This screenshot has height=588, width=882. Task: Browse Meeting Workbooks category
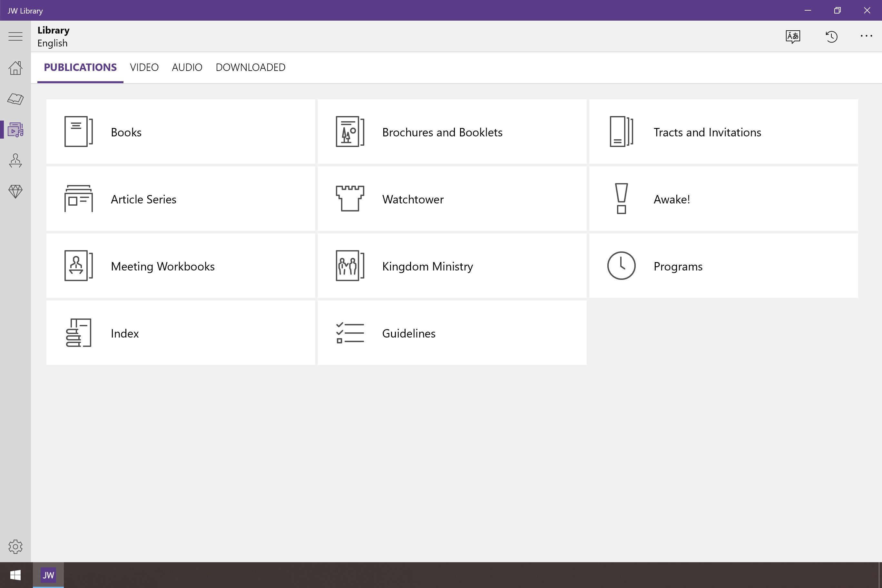pos(181,266)
